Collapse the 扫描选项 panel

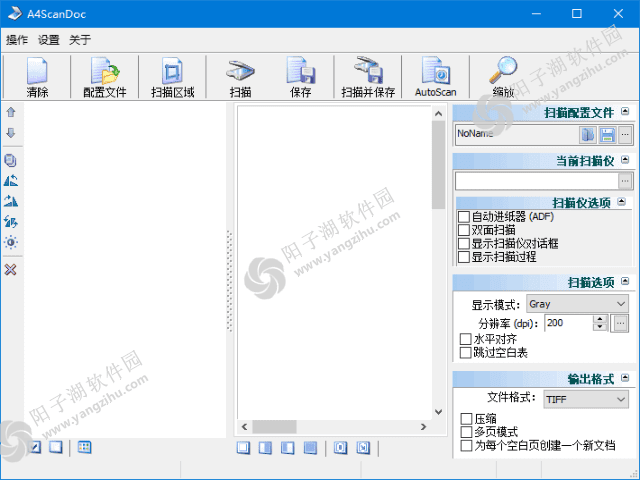625,281
